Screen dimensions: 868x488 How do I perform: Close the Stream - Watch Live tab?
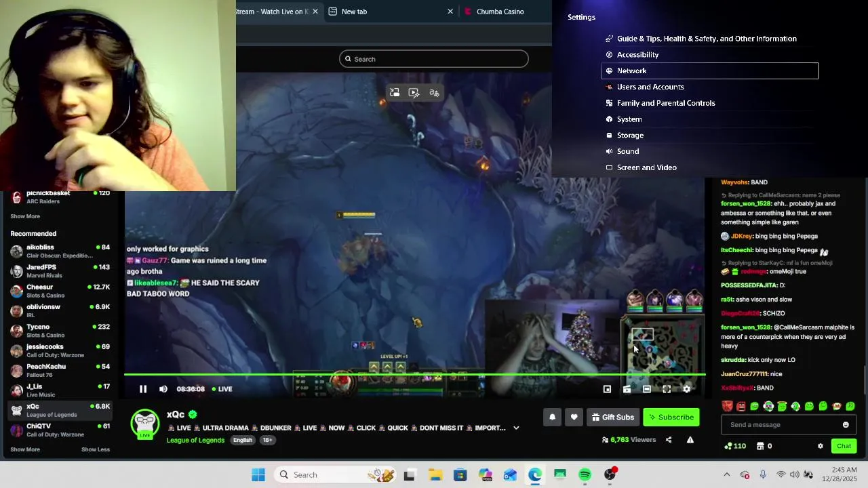pyautogui.click(x=315, y=12)
